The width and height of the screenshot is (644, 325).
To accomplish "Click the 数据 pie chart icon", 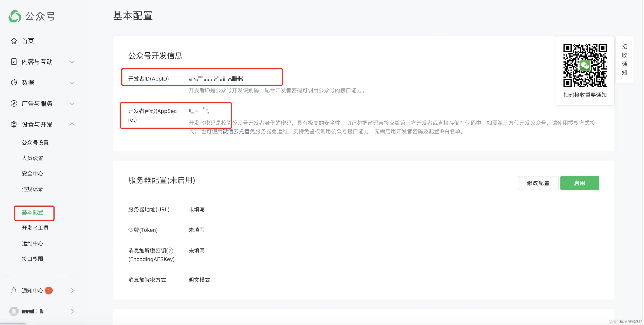I will (14, 82).
